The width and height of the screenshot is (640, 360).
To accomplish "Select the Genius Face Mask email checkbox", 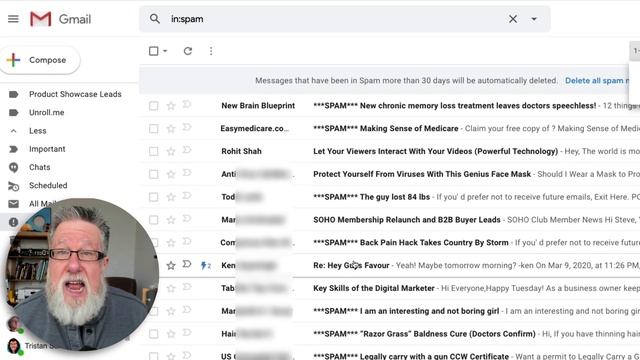I will [x=153, y=174].
